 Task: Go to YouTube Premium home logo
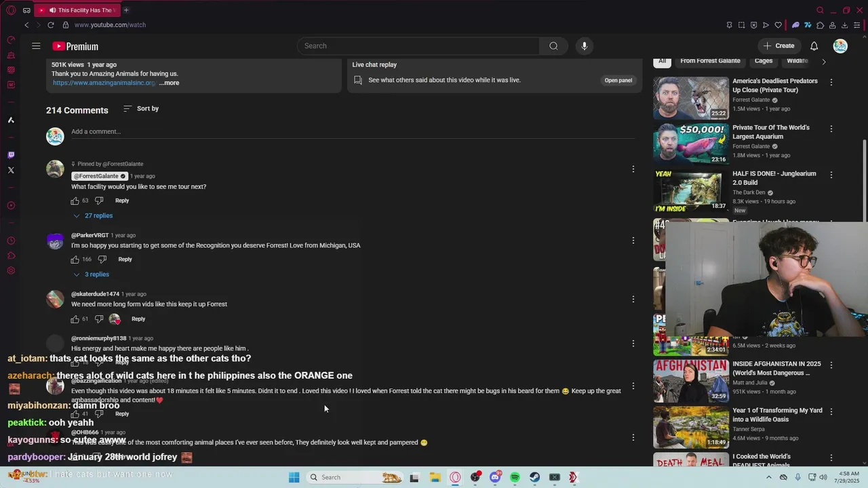(x=75, y=46)
